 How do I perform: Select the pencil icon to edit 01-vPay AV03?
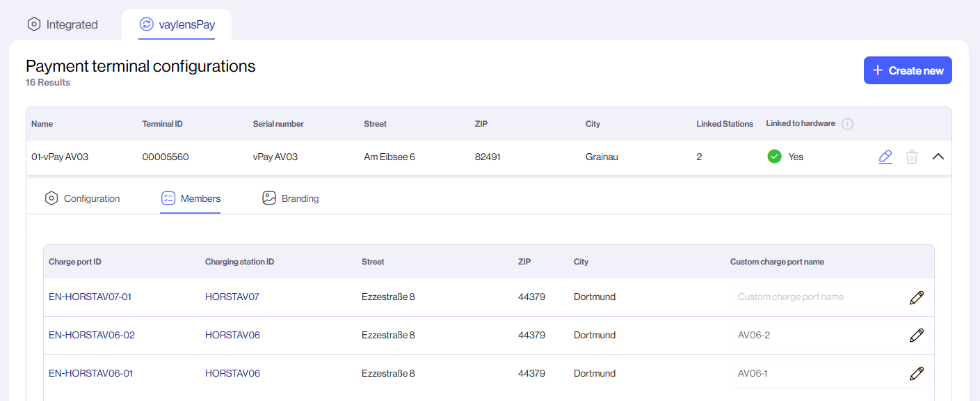[885, 157]
